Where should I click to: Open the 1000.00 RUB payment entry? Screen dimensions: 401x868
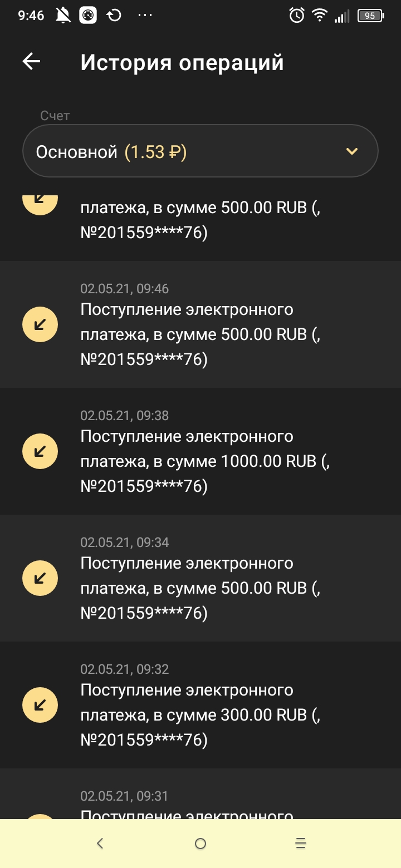click(x=205, y=461)
